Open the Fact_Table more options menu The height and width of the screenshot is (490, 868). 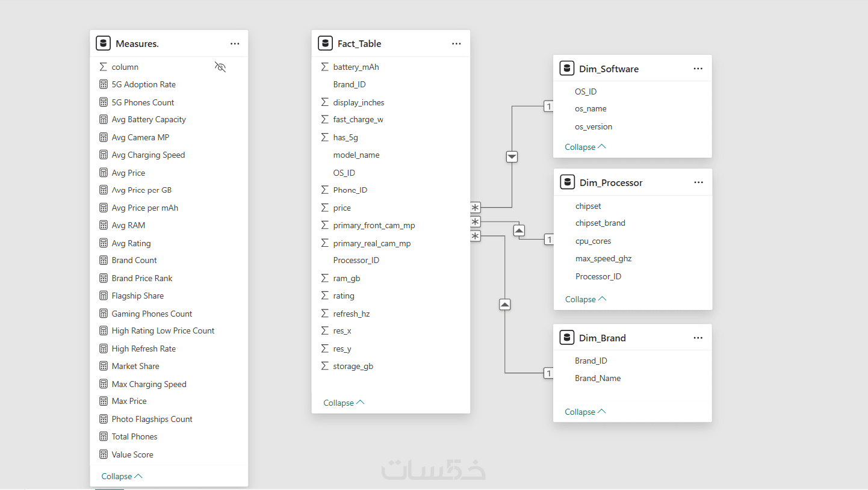pyautogui.click(x=456, y=43)
